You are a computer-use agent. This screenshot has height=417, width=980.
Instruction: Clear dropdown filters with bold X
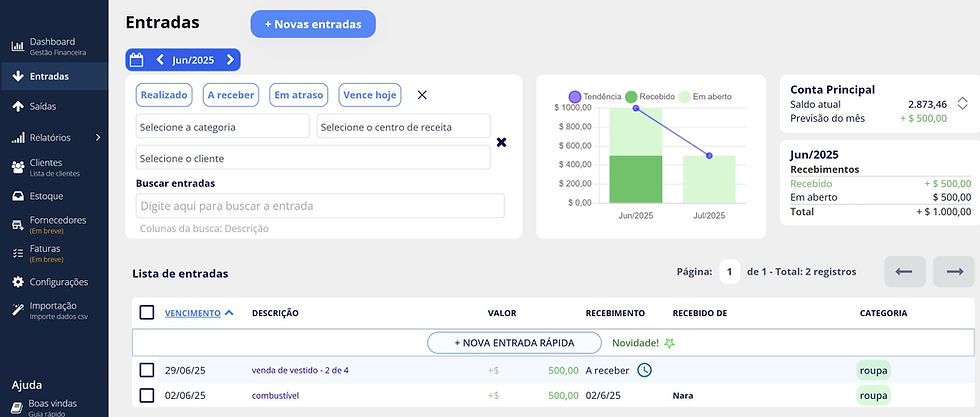tap(501, 143)
